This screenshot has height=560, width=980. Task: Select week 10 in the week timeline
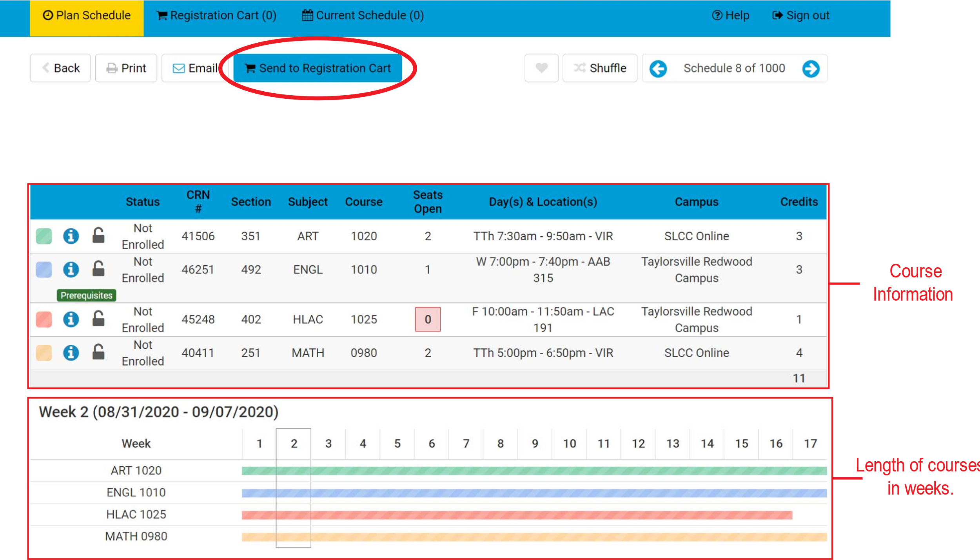[569, 444]
